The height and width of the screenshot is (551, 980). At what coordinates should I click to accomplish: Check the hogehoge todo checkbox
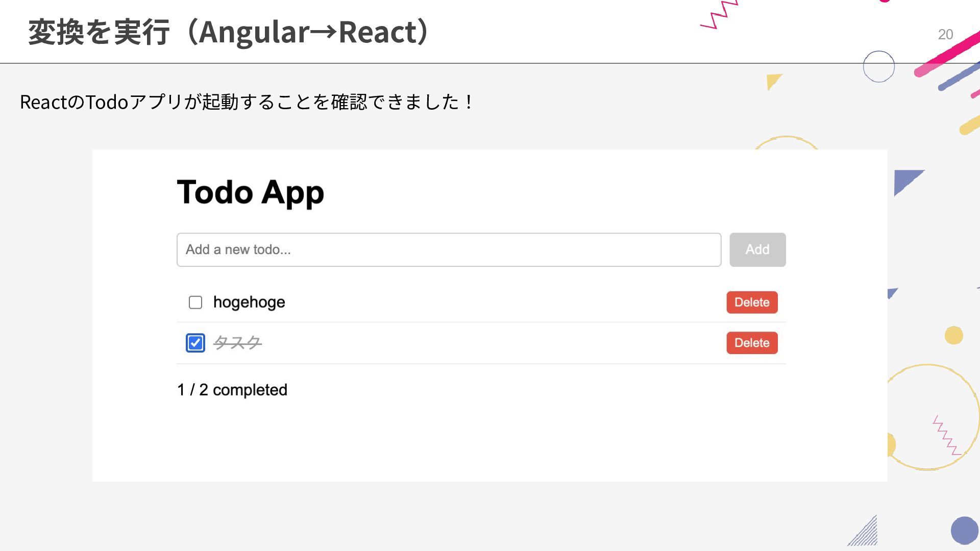click(x=195, y=303)
